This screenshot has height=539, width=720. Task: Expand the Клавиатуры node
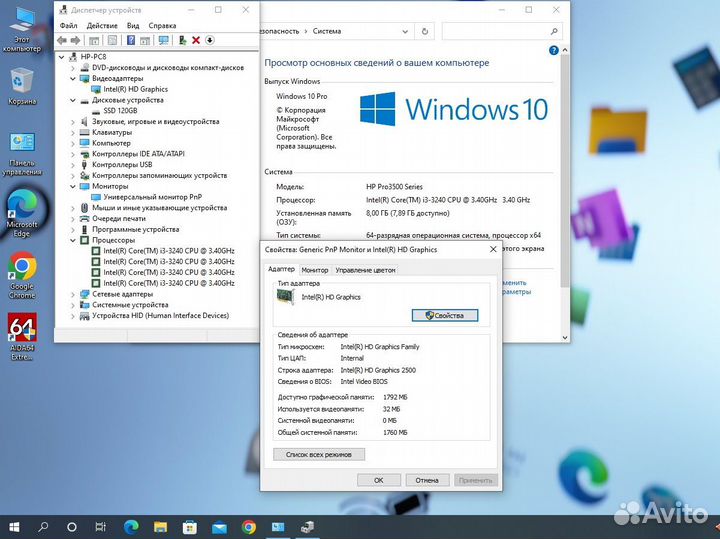point(73,133)
